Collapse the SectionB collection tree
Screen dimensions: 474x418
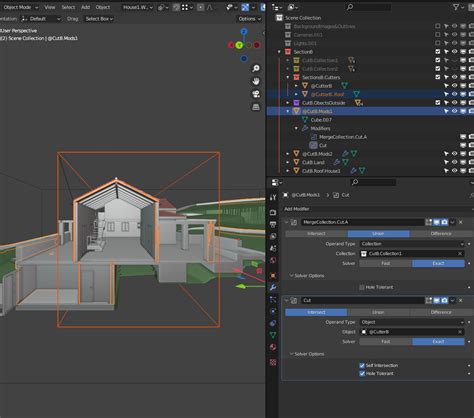(279, 52)
